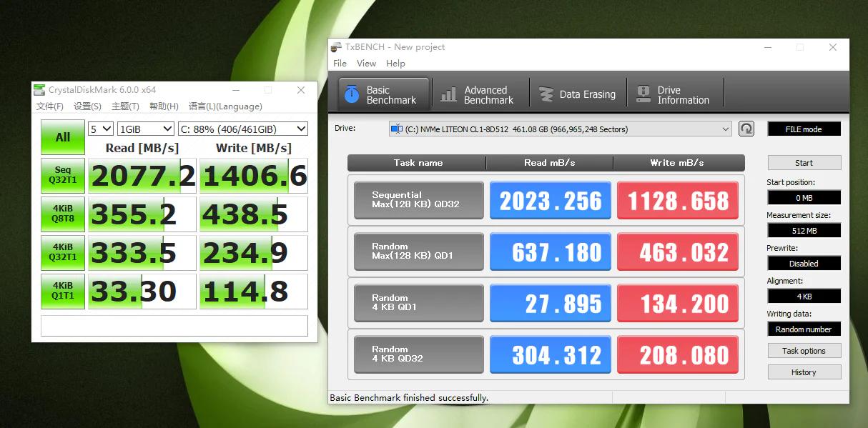Screen dimensions: 868x428
Task: Run the 4KiB Q32T1 test
Action: (63, 253)
